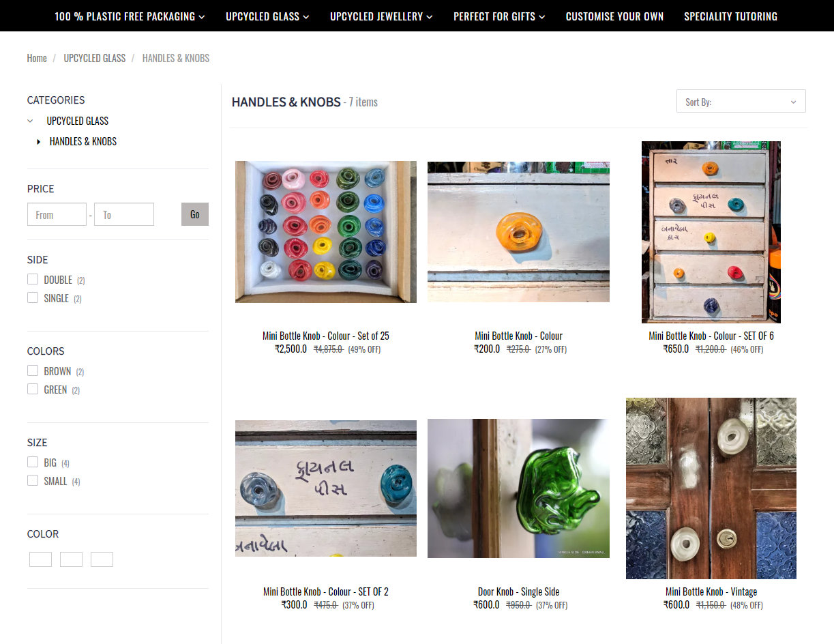
Task: Tick the DOUBLE side checkbox
Action: coord(33,279)
